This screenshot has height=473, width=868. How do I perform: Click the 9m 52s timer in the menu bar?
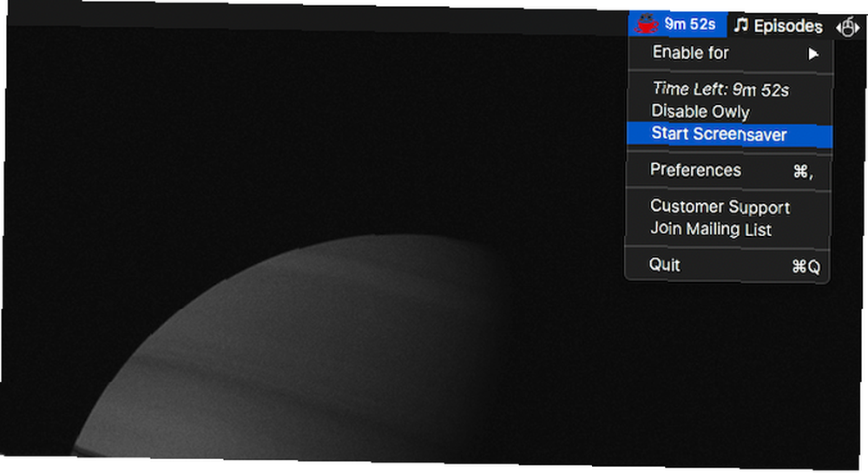coord(690,24)
